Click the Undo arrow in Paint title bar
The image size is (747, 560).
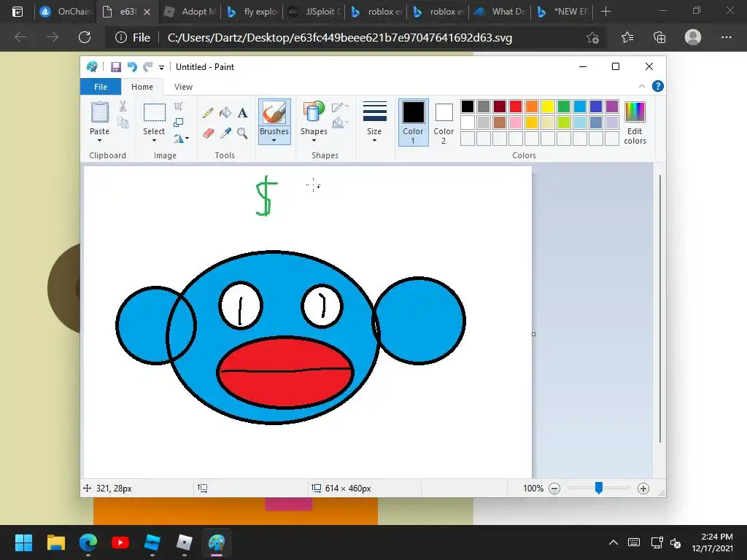tap(132, 67)
